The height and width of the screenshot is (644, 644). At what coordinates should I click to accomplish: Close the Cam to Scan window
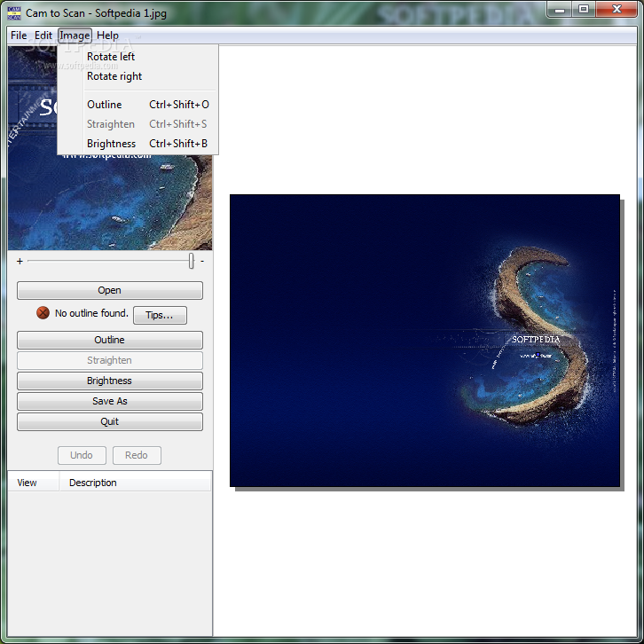[617, 10]
